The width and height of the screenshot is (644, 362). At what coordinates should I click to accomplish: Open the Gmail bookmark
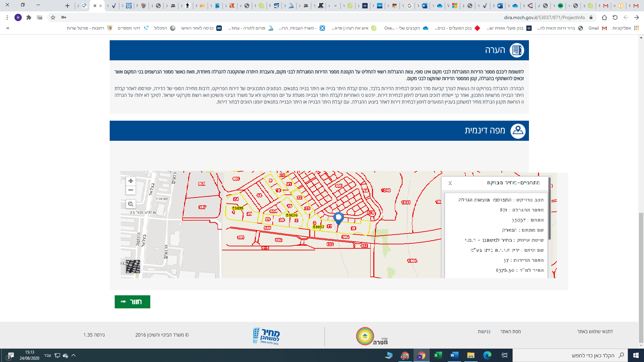point(597,28)
